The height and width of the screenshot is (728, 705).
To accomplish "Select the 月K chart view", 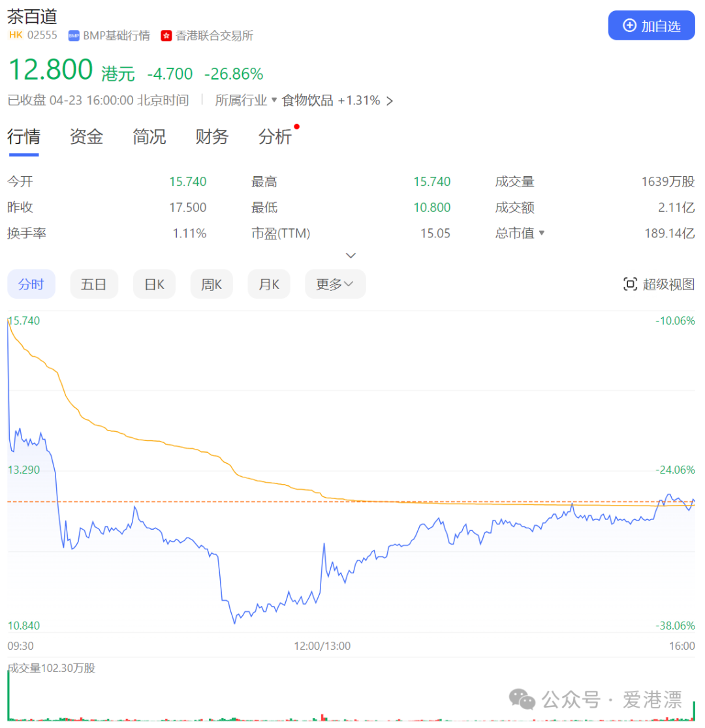I will click(x=269, y=284).
